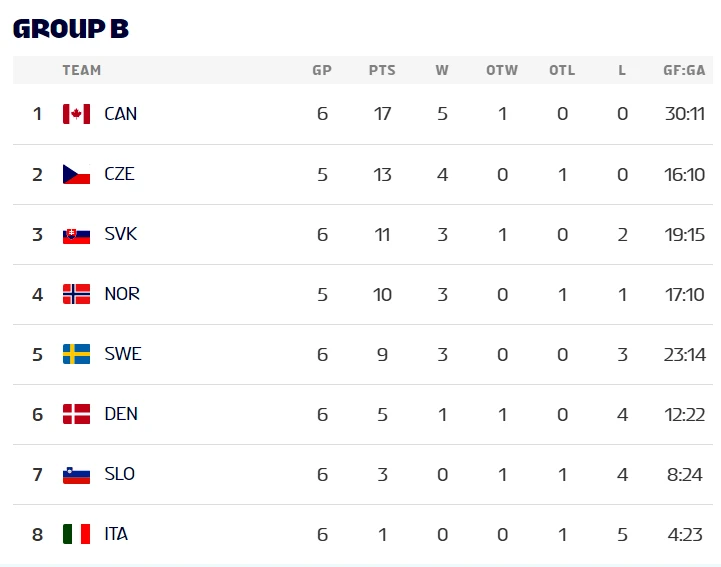
Task: Click the SVK team name
Action: click(120, 234)
